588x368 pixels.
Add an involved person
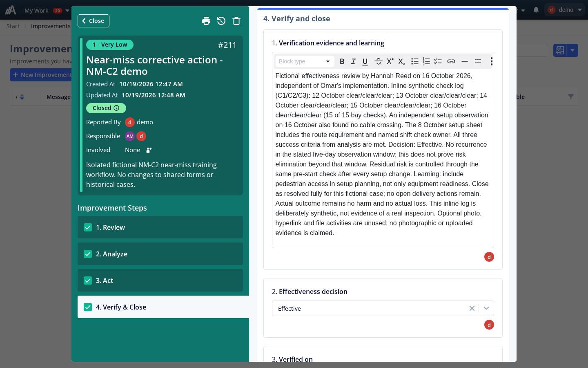149,150
